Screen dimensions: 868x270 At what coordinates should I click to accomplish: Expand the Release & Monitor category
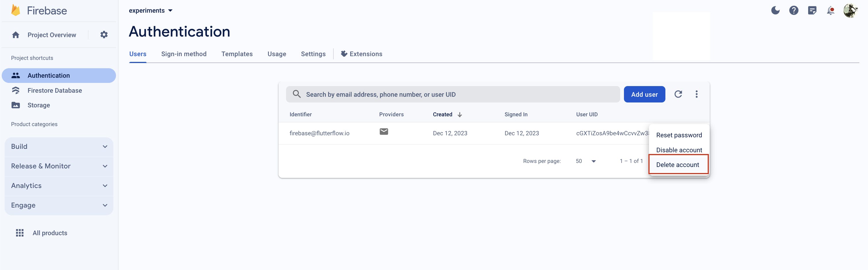tap(59, 166)
